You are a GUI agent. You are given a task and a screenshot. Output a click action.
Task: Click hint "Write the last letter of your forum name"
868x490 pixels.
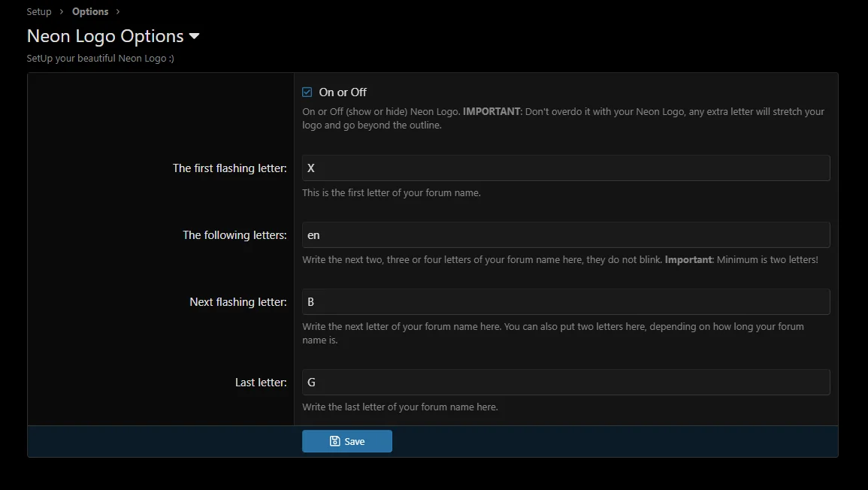[x=400, y=407]
